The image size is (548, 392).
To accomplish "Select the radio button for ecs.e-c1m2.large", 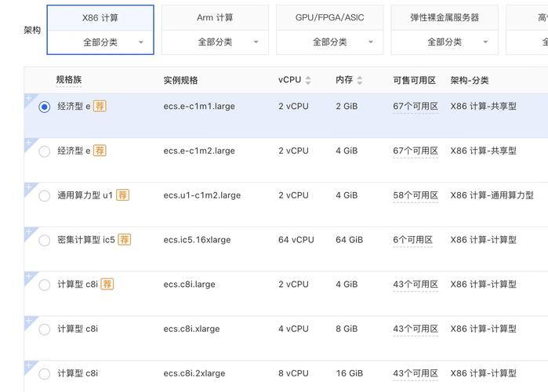I will point(45,151).
